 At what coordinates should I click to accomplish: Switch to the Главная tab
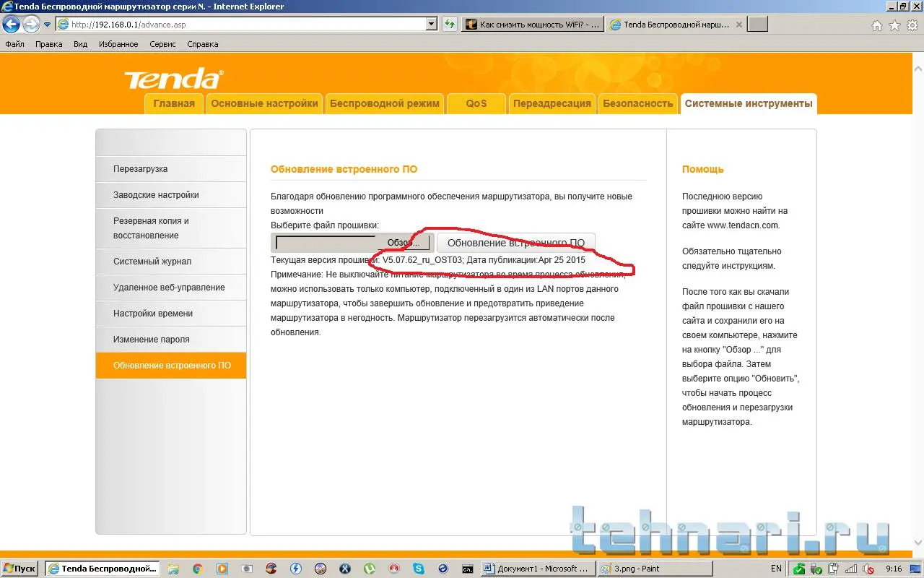click(174, 103)
